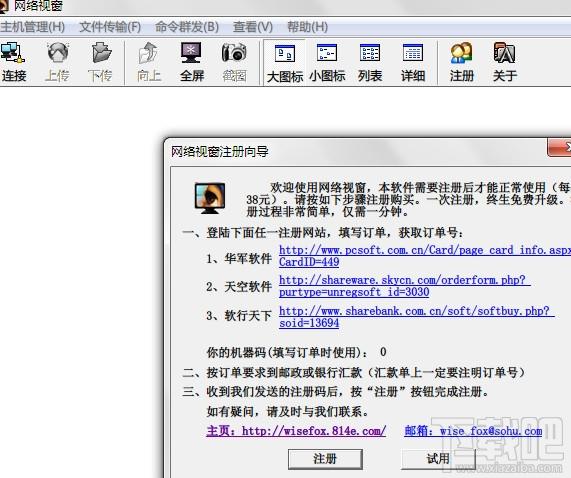Activate 全屏 (Fullscreen) toolbar icon
Viewport: 571px width, 478px height.
pyautogui.click(x=192, y=62)
